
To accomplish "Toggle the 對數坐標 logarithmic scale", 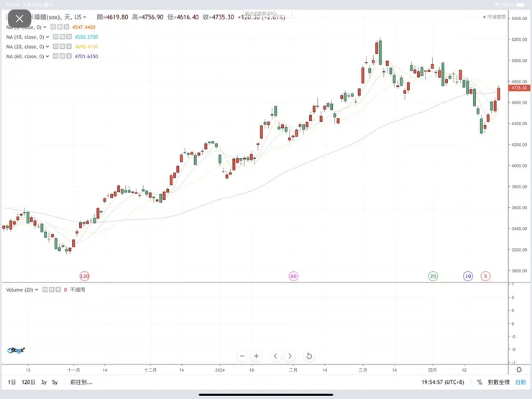I will 499,382.
